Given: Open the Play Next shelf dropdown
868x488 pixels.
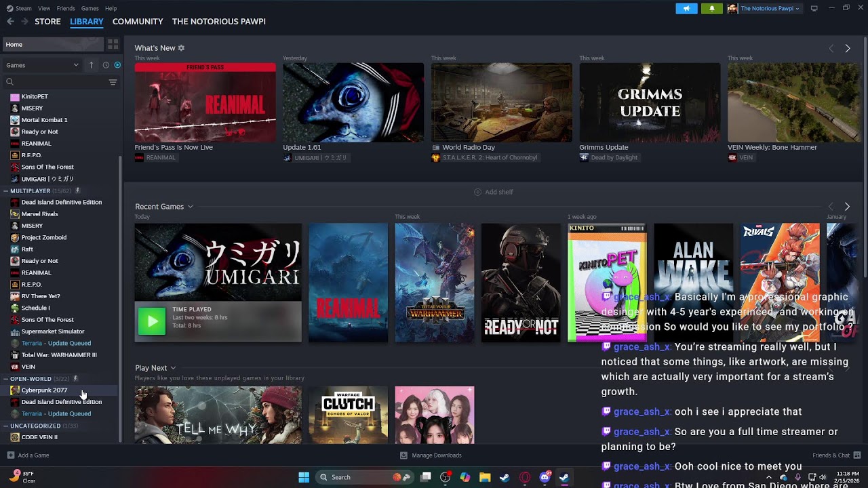Looking at the screenshot, I should [x=174, y=368].
